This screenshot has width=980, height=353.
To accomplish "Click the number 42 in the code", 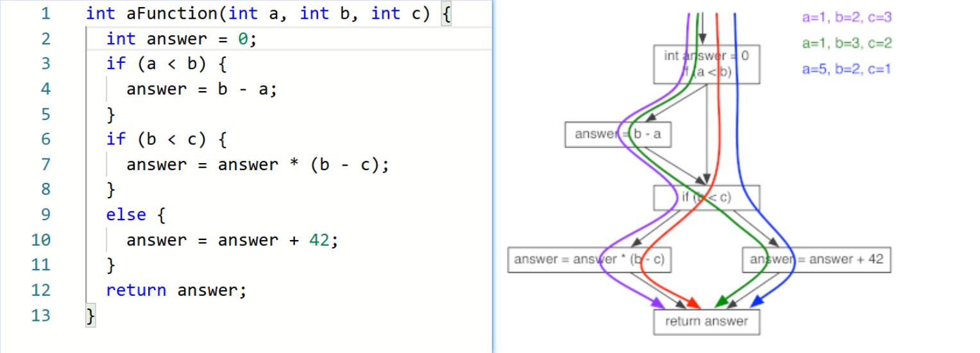I will click(319, 241).
